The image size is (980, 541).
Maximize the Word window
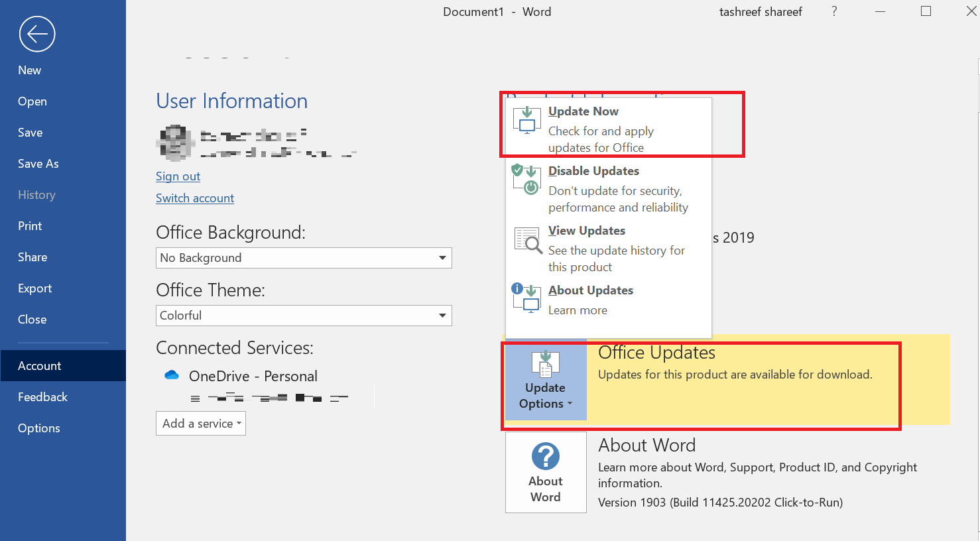tap(926, 11)
